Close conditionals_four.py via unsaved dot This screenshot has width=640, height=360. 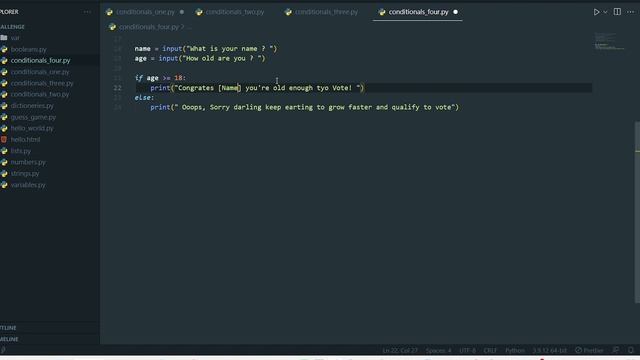pyautogui.click(x=456, y=12)
